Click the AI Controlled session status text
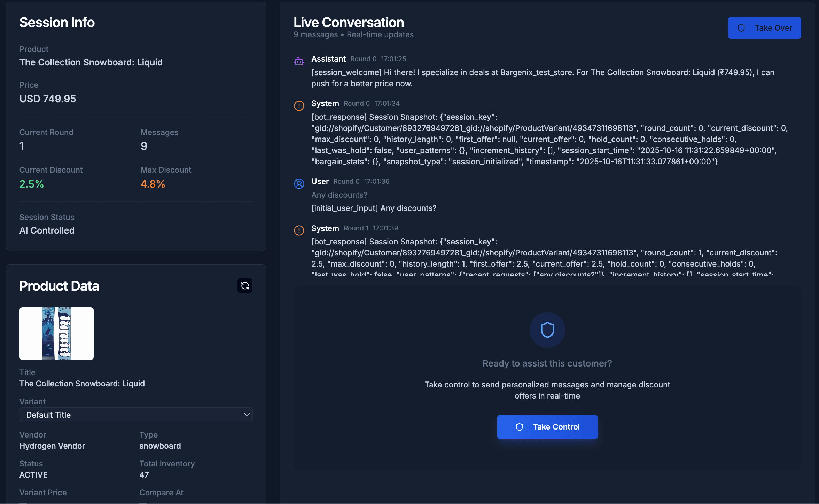Screen dimensions: 819x504 (x=47, y=230)
